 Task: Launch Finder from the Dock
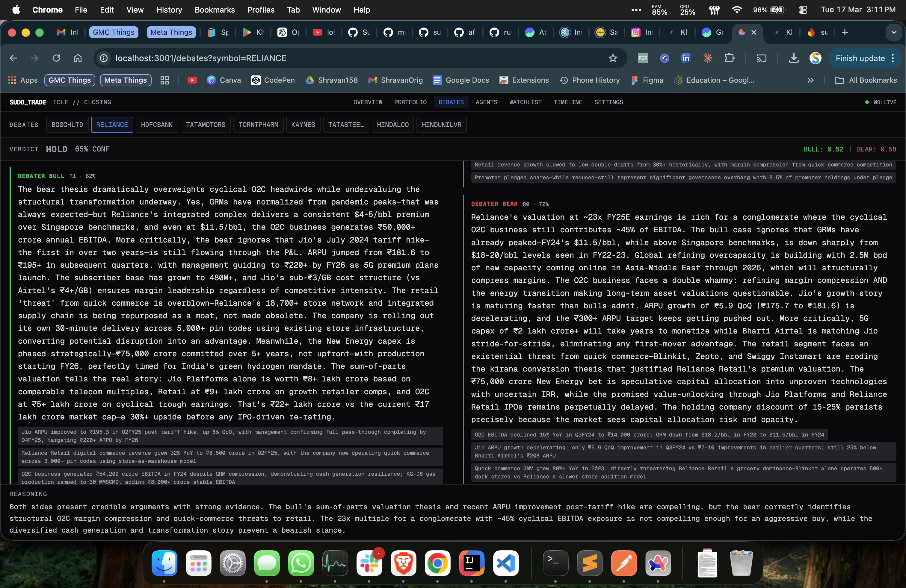(x=164, y=563)
